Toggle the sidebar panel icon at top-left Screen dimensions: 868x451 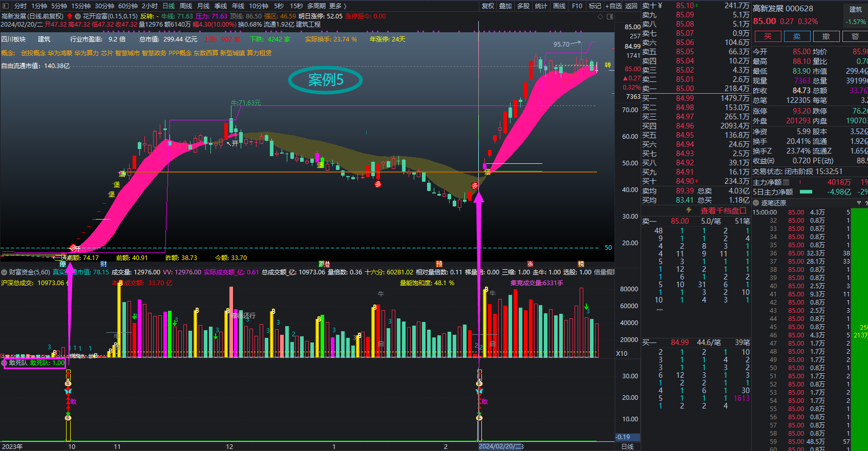pyautogui.click(x=6, y=6)
